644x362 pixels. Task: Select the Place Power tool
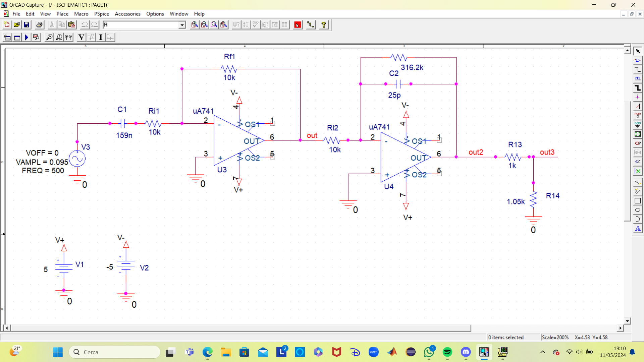point(638,115)
